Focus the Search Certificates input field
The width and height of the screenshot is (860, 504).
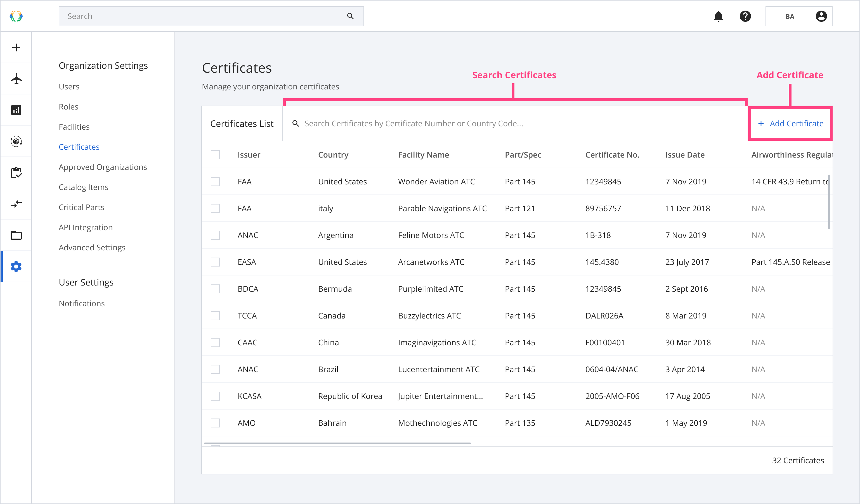[515, 123]
